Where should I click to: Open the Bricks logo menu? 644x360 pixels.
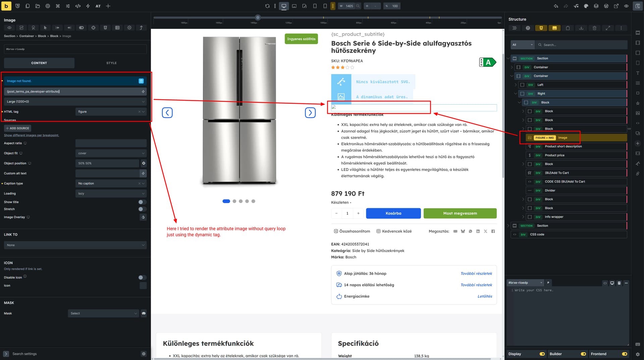[6, 6]
